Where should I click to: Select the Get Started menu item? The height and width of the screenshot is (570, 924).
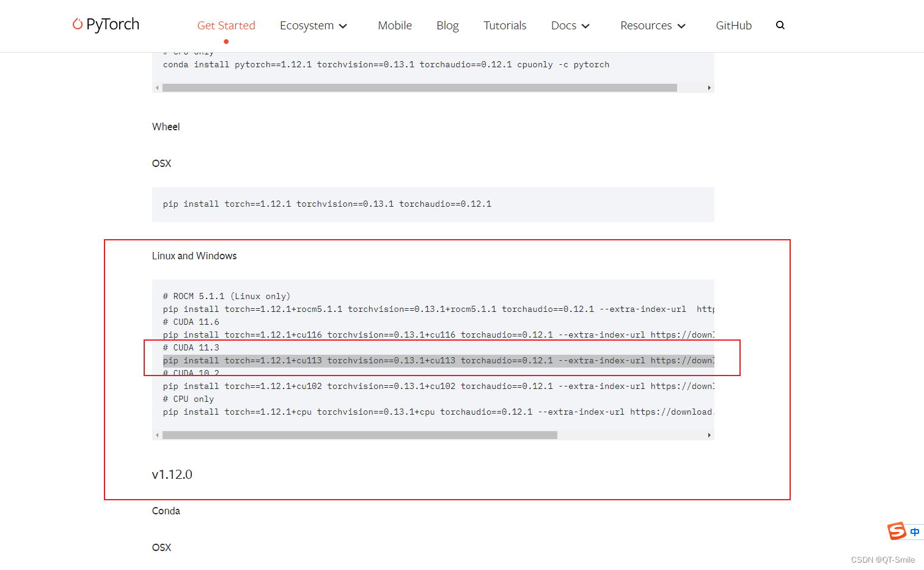[x=226, y=25]
